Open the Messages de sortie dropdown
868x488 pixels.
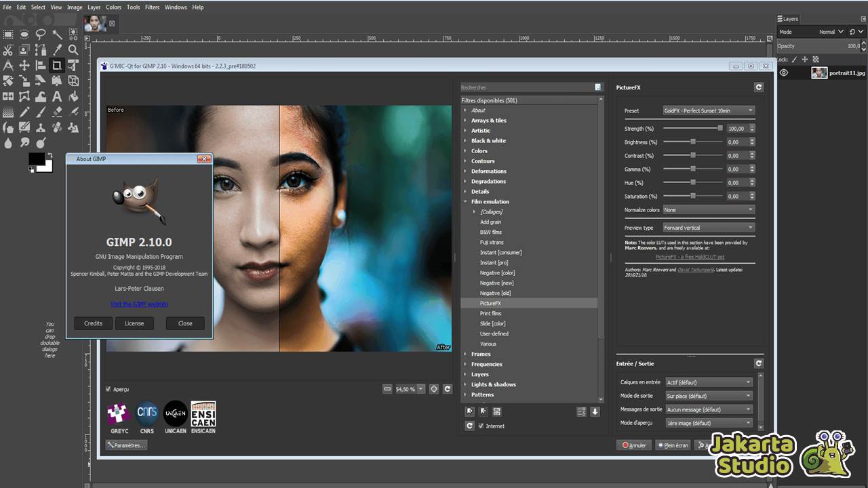(709, 409)
